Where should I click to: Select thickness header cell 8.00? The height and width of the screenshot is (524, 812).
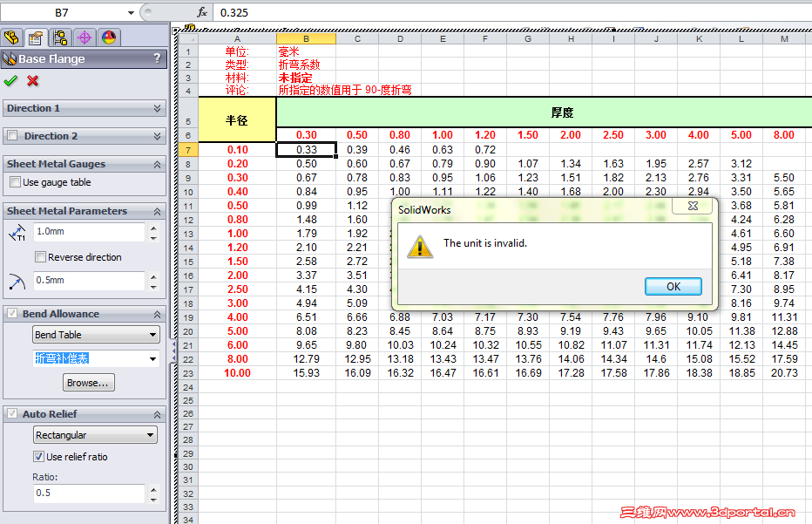pos(784,135)
